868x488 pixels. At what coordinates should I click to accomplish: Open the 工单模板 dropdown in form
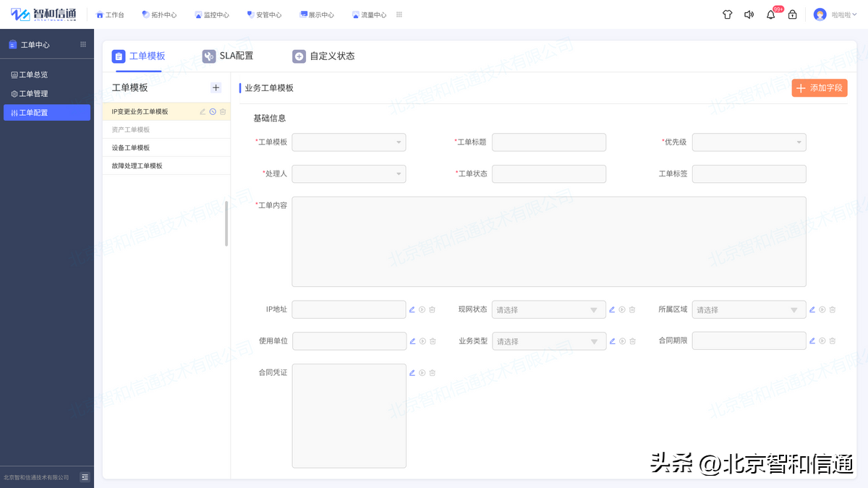[x=349, y=142]
